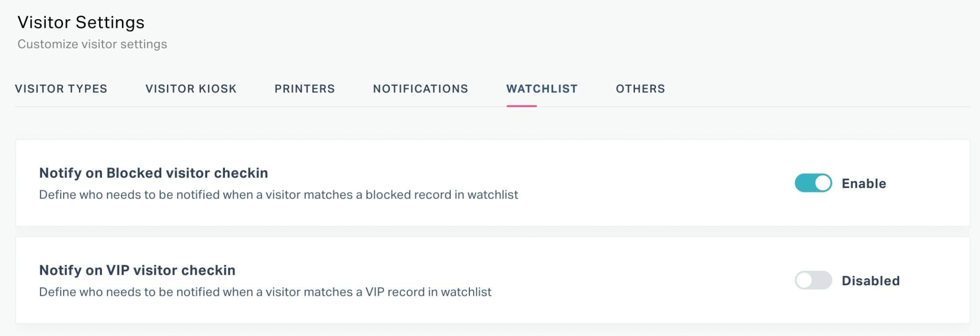
Task: Select the Notifications tab
Action: [421, 89]
